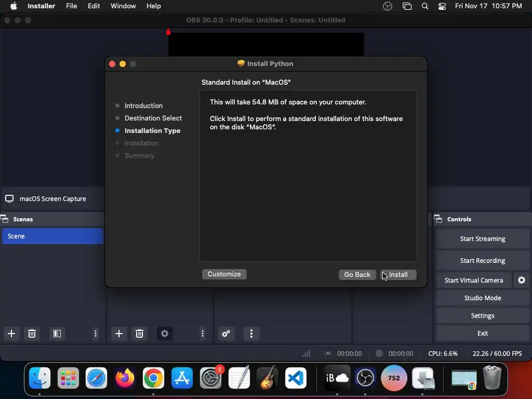
Task: Launch Safari from the Dock
Action: point(96,378)
